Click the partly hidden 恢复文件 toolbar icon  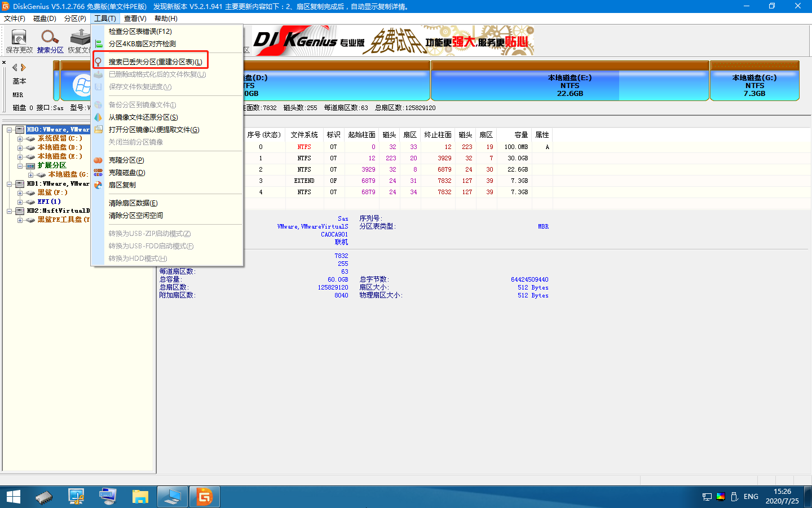[79, 41]
